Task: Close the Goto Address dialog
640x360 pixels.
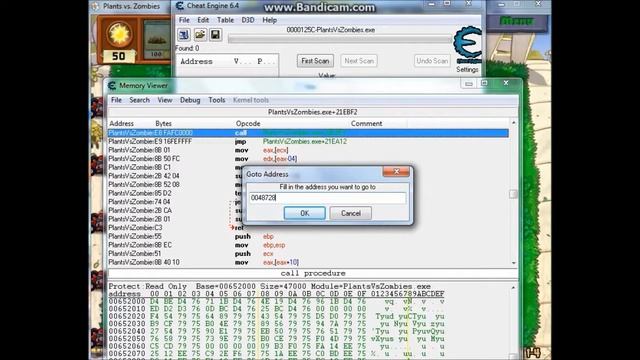Action: click(396, 171)
